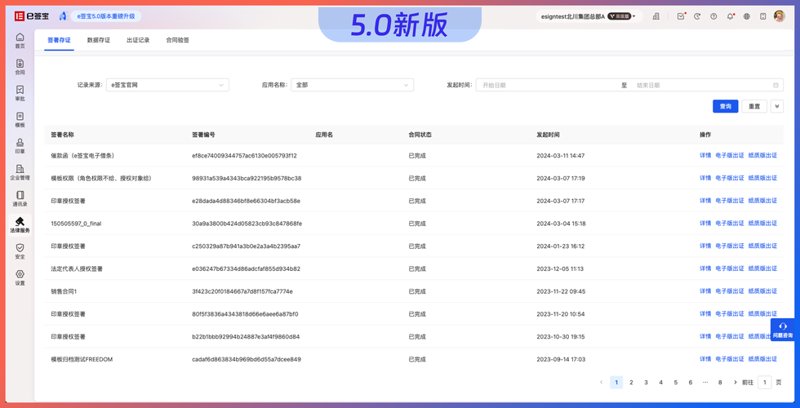Click the e签宝 logo
The width and height of the screenshot is (800, 408).
(x=32, y=16)
